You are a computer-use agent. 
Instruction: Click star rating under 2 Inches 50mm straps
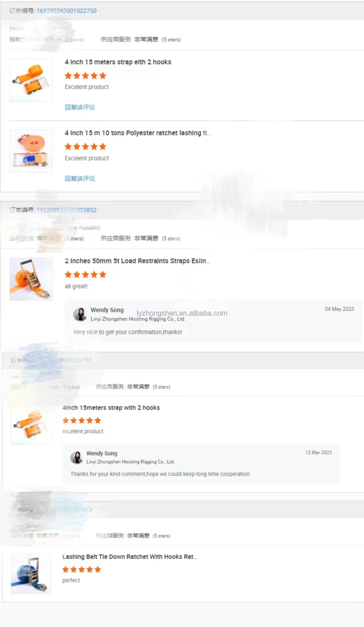(x=85, y=275)
